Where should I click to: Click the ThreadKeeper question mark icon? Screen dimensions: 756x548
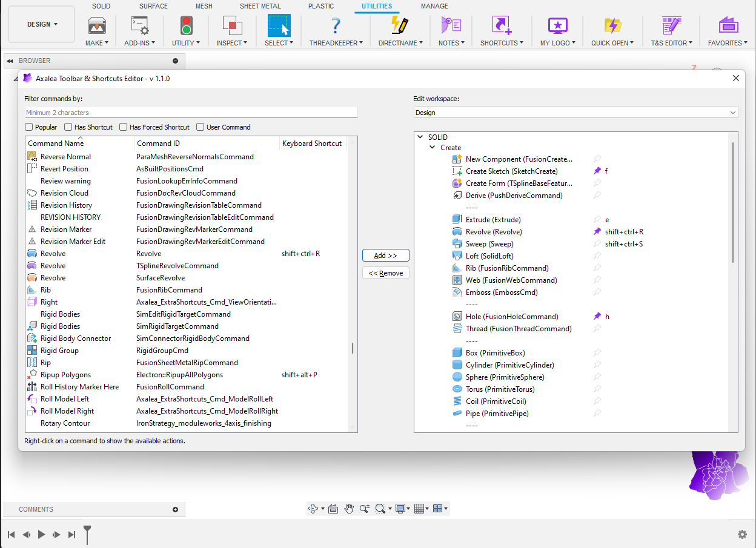coord(336,26)
